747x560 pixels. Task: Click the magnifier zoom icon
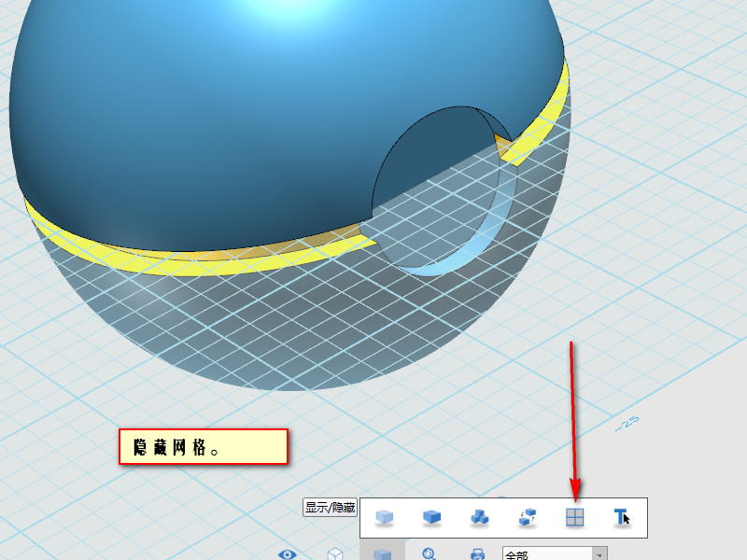pos(430,553)
